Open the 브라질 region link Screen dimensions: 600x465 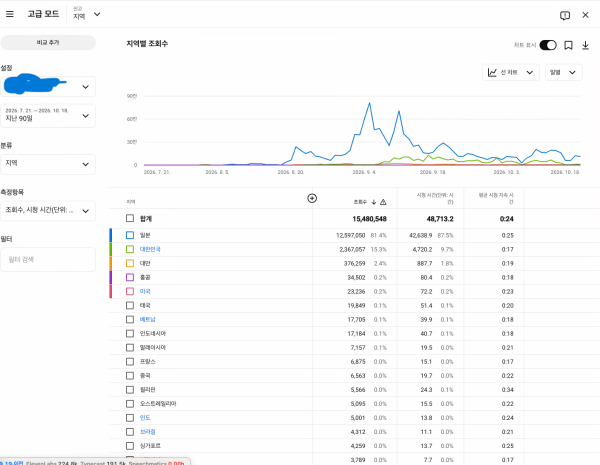point(147,432)
